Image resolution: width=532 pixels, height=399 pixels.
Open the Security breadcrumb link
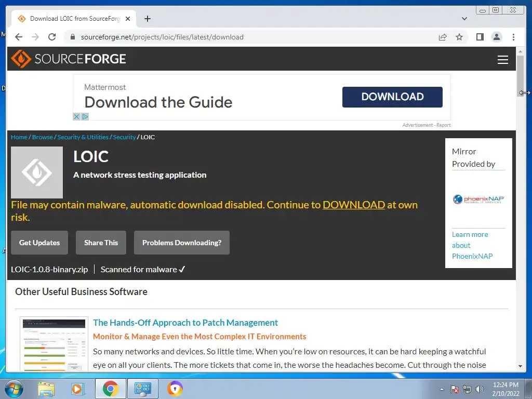coord(124,137)
